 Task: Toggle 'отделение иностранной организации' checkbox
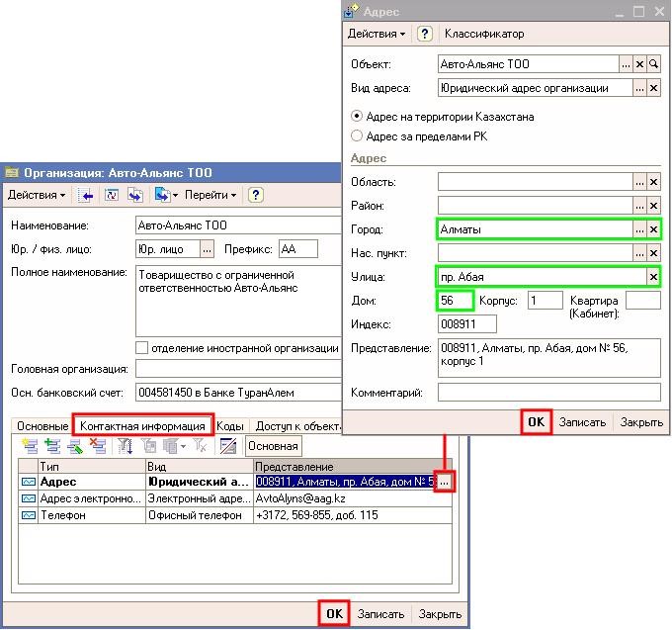[142, 348]
